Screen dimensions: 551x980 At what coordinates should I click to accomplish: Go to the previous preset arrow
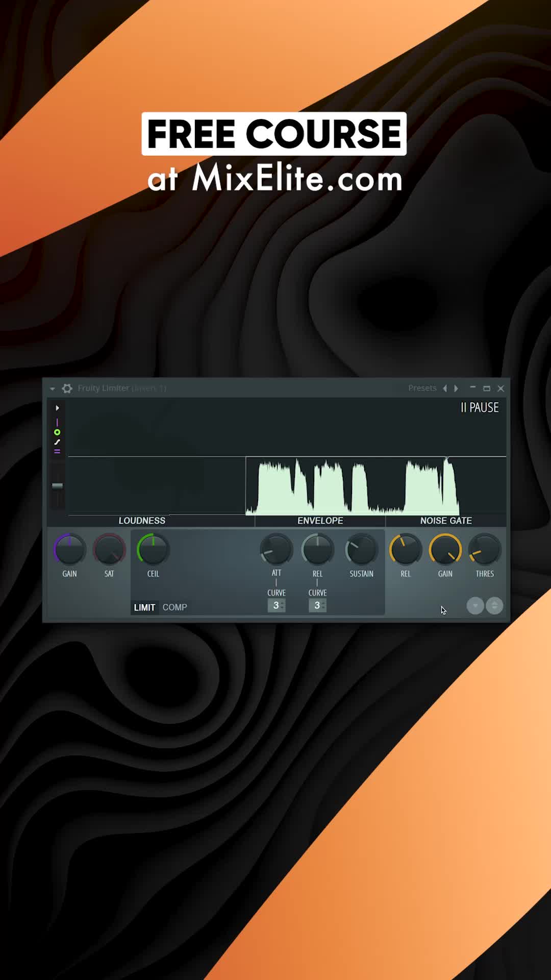click(x=445, y=388)
